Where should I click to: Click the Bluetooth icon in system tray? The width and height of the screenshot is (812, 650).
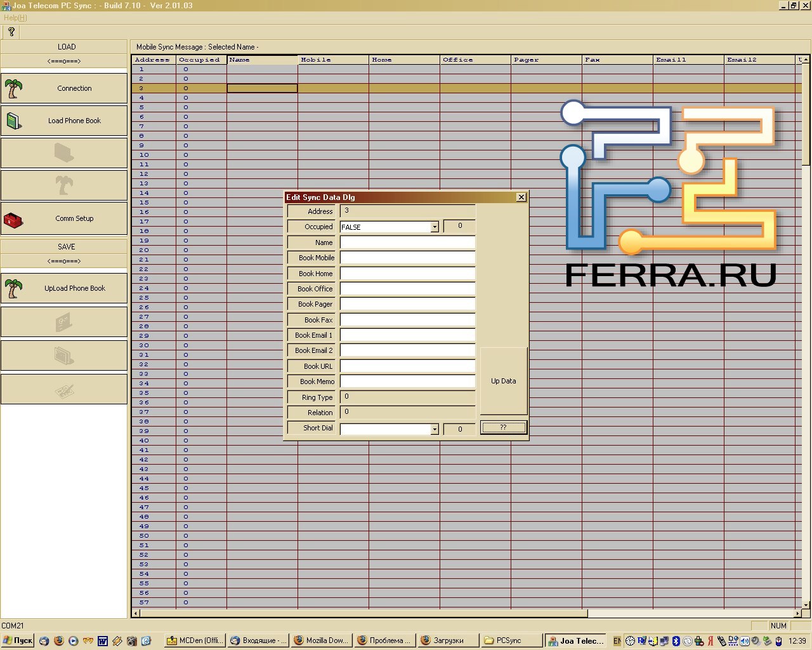click(676, 641)
